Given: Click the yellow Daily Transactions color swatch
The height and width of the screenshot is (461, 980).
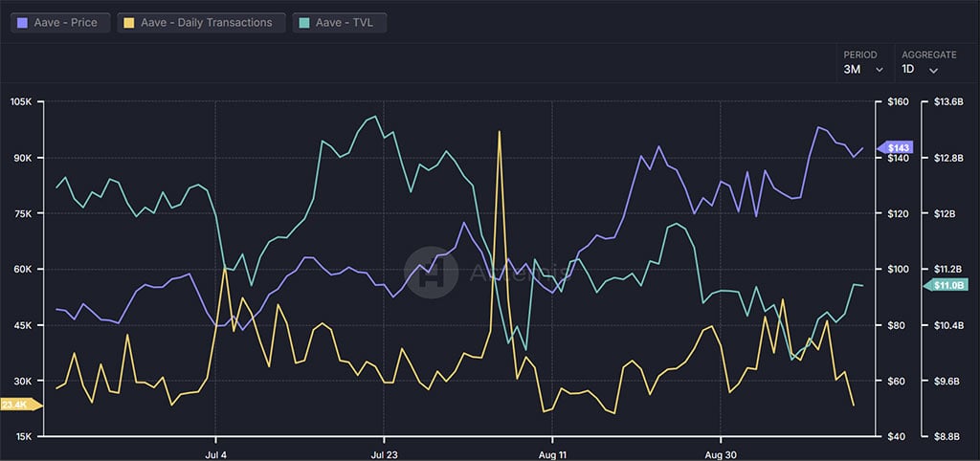Looking at the screenshot, I should point(129,23).
